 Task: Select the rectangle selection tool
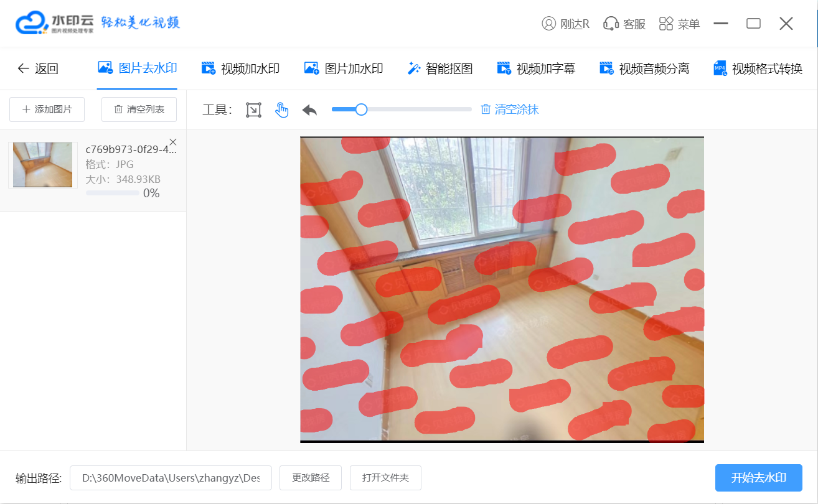click(253, 110)
